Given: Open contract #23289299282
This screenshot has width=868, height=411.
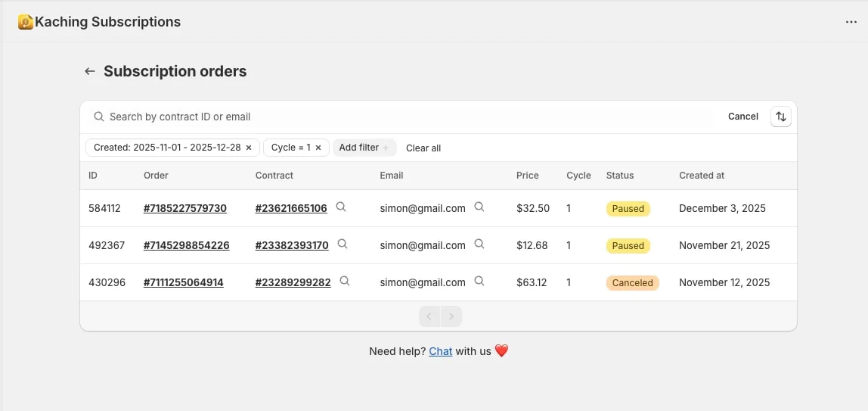Looking at the screenshot, I should point(293,282).
